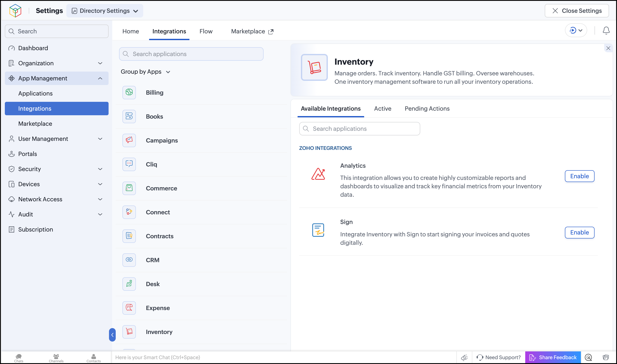Click the chat windows icon at bottom right
The image size is (617, 364).
pyautogui.click(x=606, y=357)
